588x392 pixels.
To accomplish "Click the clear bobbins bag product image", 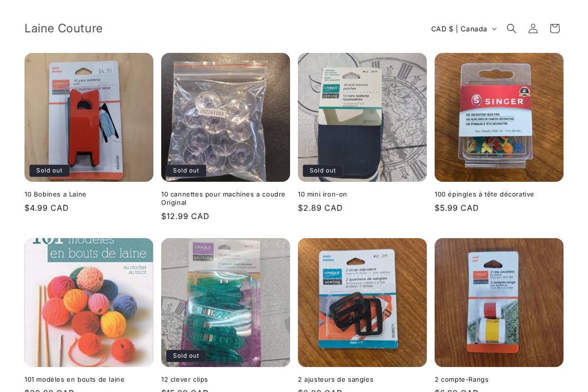I will tap(225, 117).
